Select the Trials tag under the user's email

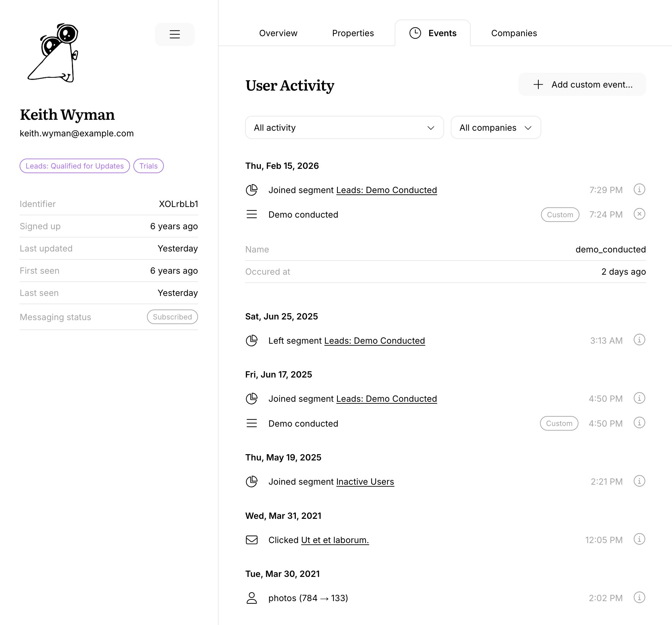click(x=148, y=166)
